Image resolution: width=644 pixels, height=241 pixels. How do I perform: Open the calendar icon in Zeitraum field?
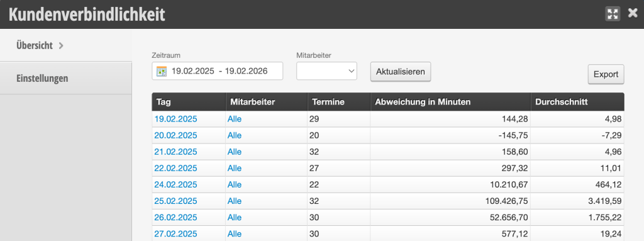(162, 71)
